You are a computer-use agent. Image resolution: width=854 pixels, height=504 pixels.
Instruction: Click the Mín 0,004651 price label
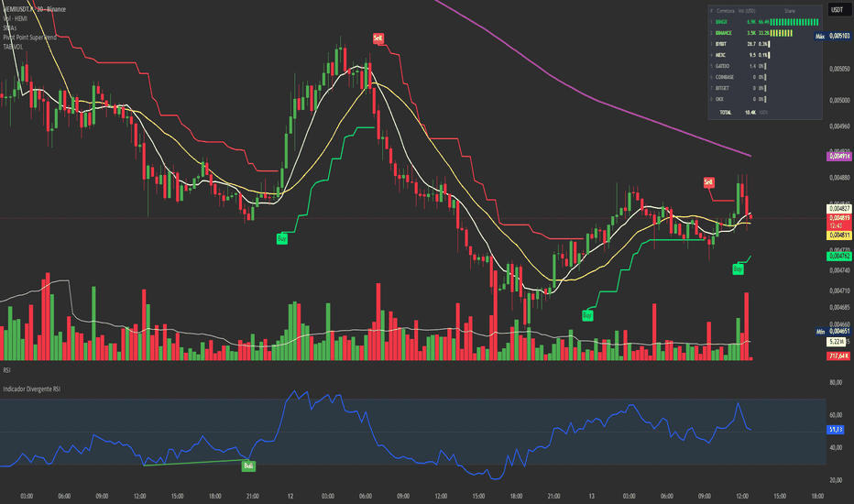click(x=832, y=332)
